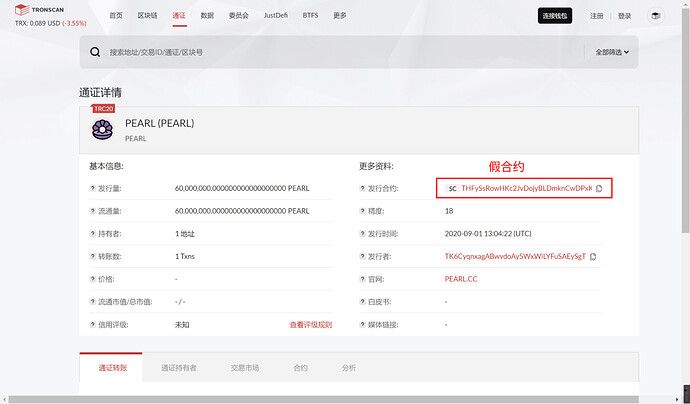The image size is (690, 404).
Task: Click the vertical scrollbar thumb
Action: click(686, 119)
